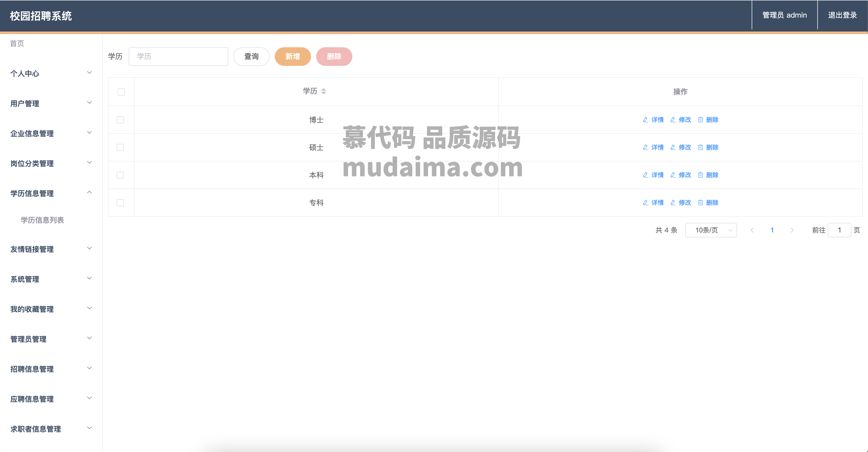Image resolution: width=868 pixels, height=452 pixels.
Task: Expand the 友情链接管理 menu chevron
Action: pos(90,248)
